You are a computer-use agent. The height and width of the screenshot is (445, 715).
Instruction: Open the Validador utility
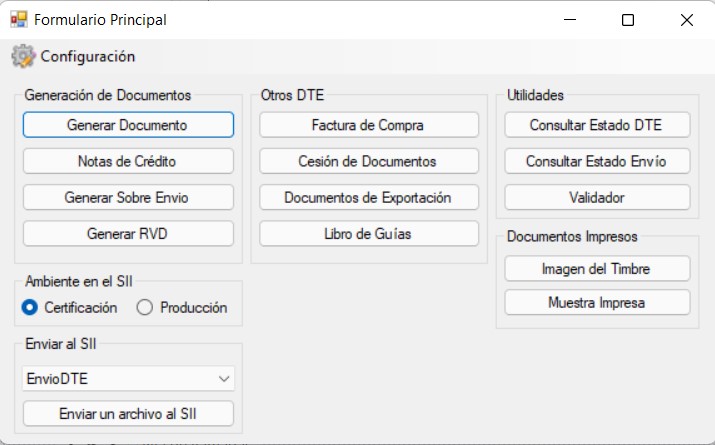coord(597,197)
